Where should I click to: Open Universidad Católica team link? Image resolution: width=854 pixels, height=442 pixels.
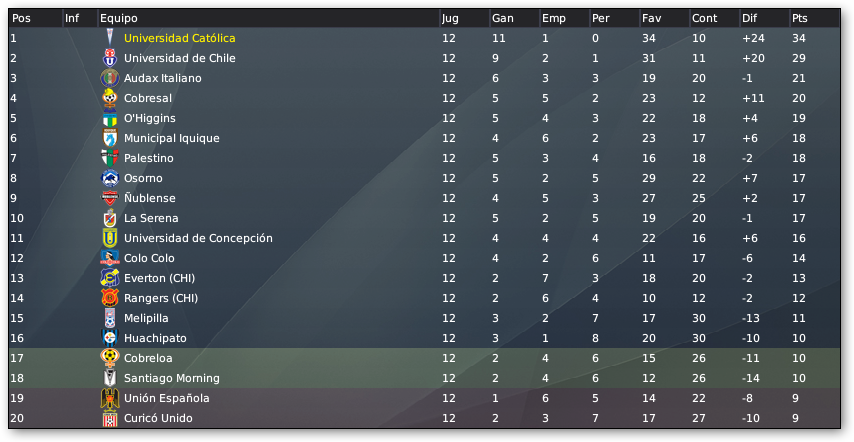click(180, 38)
